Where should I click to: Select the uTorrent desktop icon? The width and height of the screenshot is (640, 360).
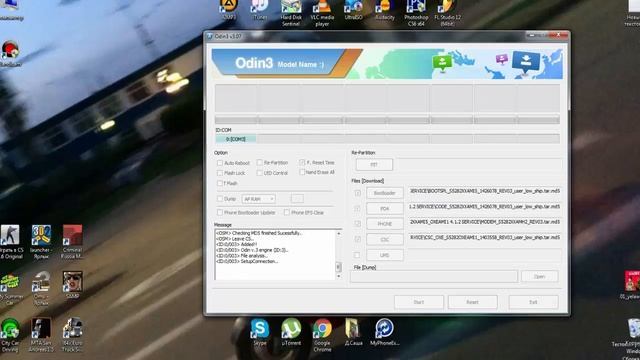[291, 333]
